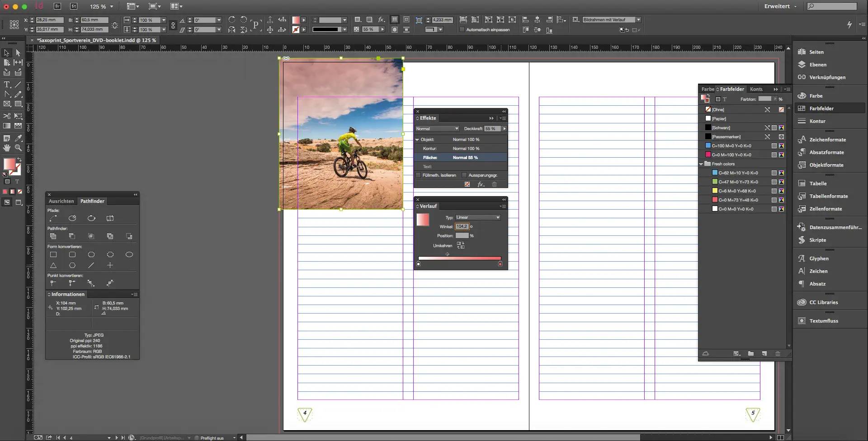Collapse the Fresh colors swatch group
The image size is (868, 441).
702,164
